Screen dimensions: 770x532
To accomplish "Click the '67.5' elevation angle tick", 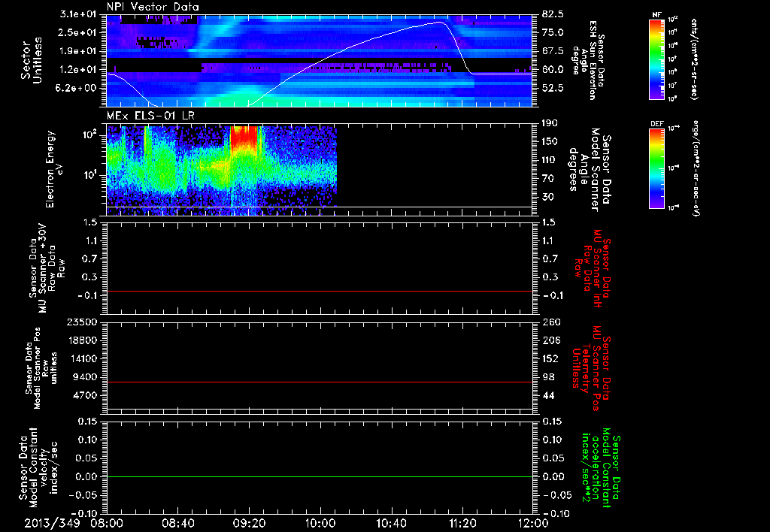I will coord(553,51).
